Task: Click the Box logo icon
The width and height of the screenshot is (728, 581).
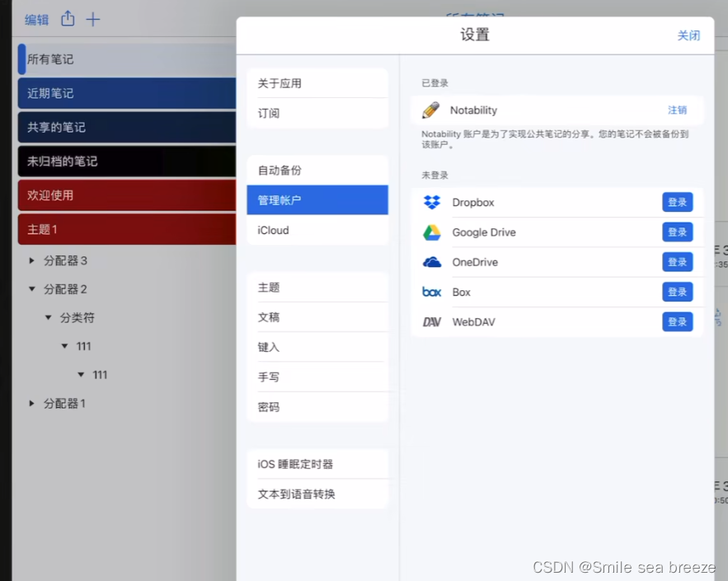Action: pyautogui.click(x=431, y=292)
